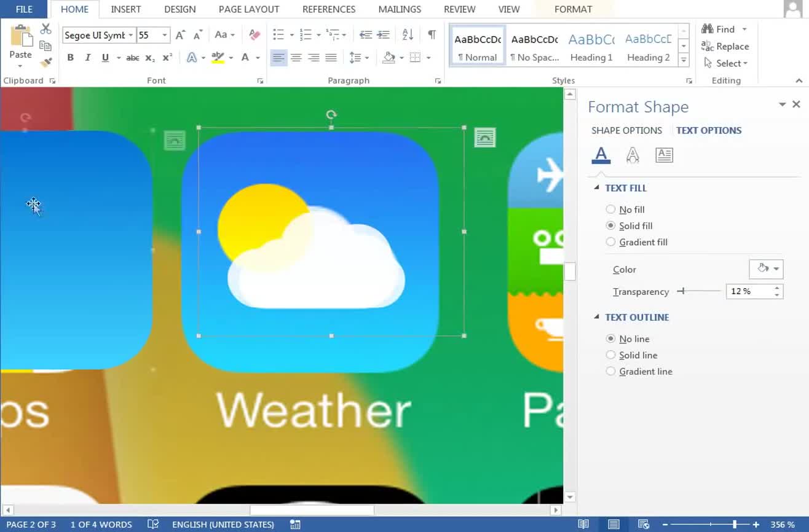Switch to Shape Options tab
The width and height of the screenshot is (809, 532).
point(626,130)
